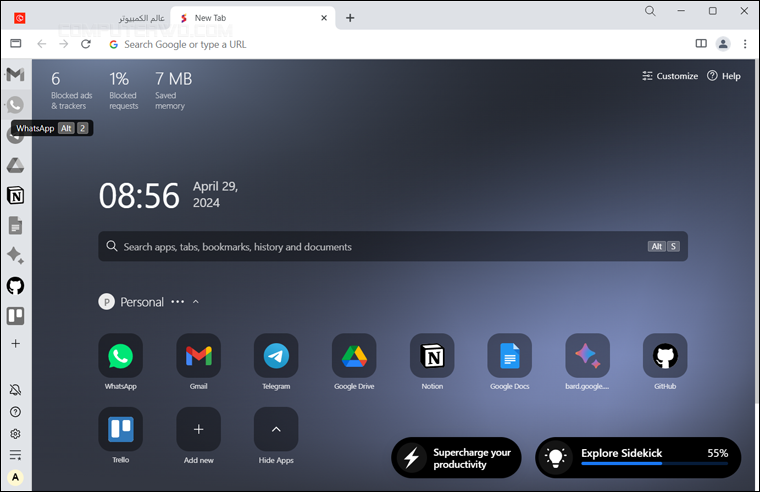
Task: Toggle muted notifications bell in sidebar
Action: click(16, 390)
